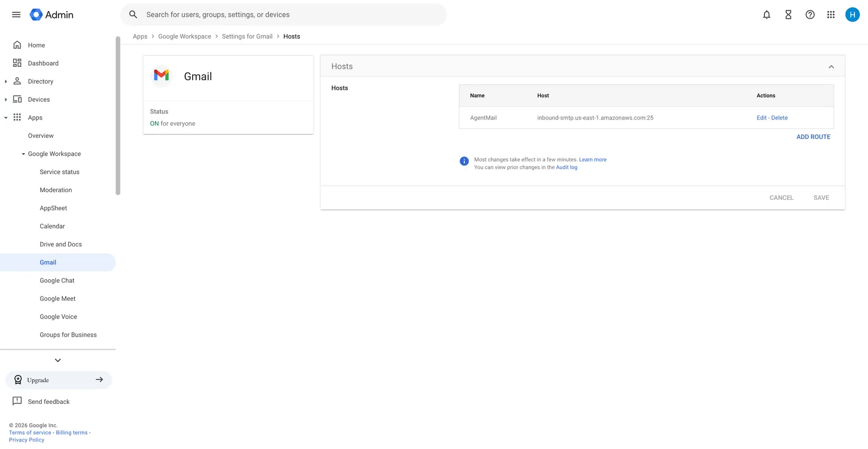Open the Privacy Policy link

(27, 440)
